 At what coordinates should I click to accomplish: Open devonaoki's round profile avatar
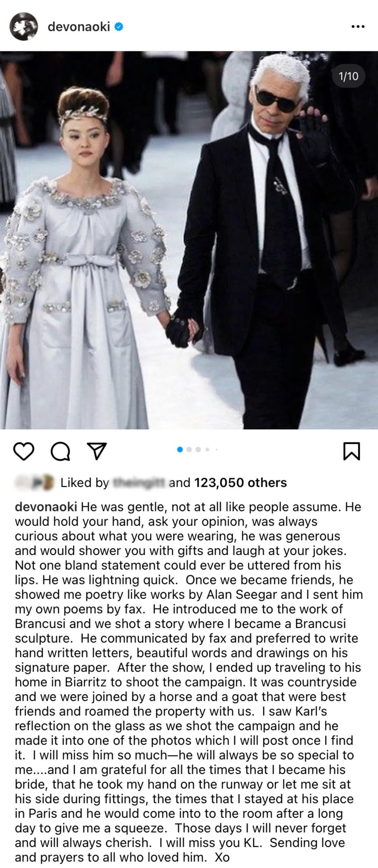click(24, 26)
